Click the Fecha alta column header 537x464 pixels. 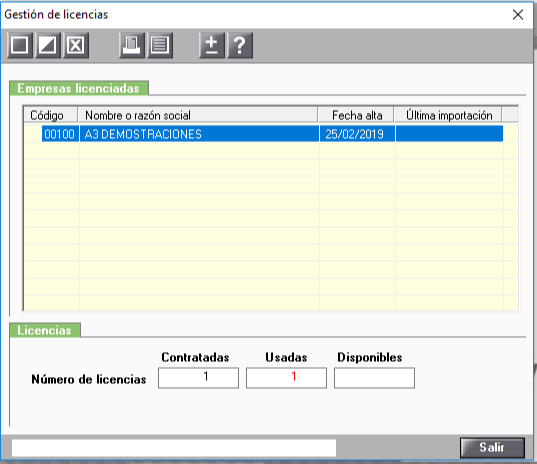[357, 115]
